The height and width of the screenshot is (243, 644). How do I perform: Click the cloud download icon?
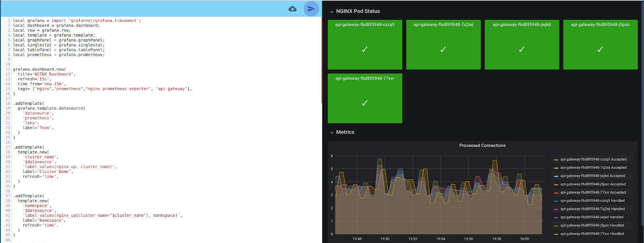click(293, 9)
